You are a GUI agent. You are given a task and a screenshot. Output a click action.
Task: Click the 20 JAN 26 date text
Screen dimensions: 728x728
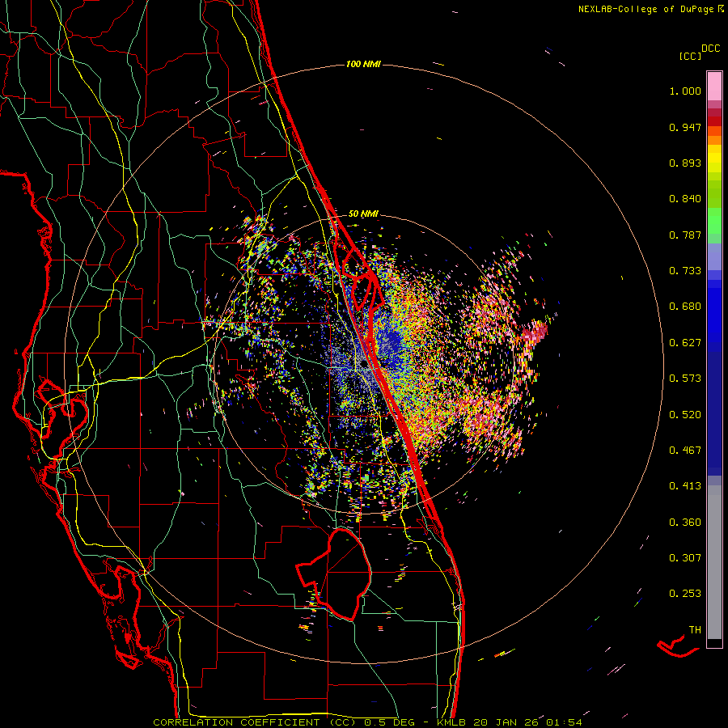click(x=505, y=722)
